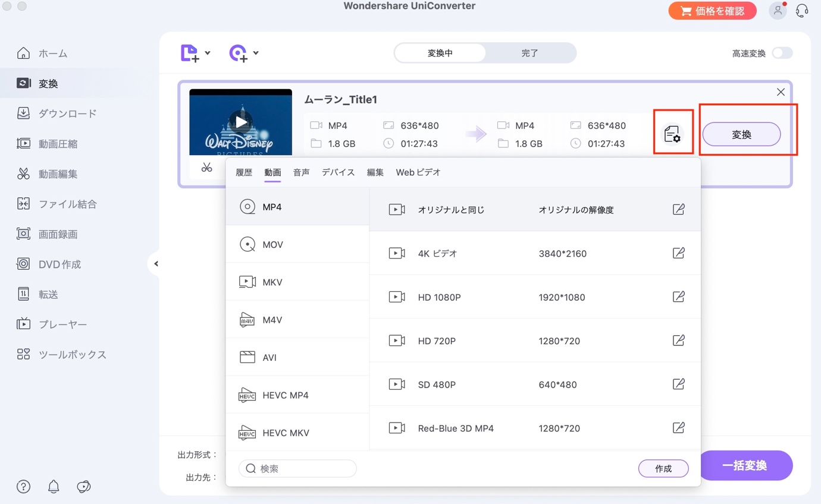Open the Home section in sidebar
Screen dimensions: 821x504
pos(42,53)
